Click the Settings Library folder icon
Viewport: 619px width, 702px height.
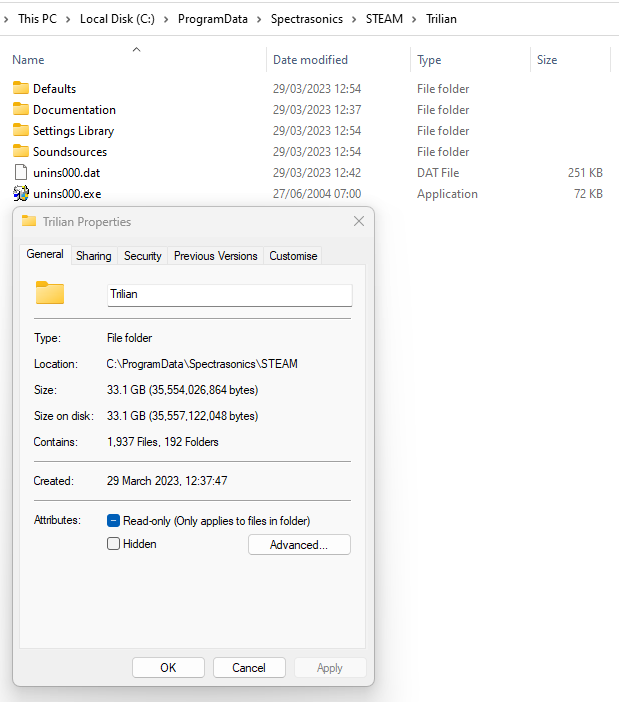(21, 130)
